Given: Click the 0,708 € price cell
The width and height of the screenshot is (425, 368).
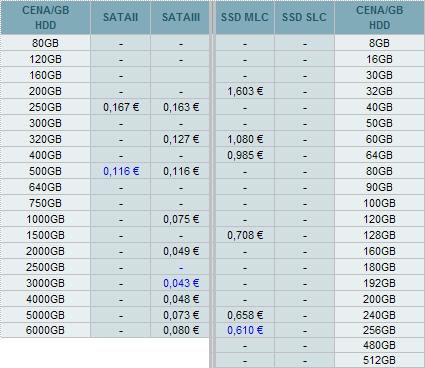Looking at the screenshot, I should [x=245, y=235].
